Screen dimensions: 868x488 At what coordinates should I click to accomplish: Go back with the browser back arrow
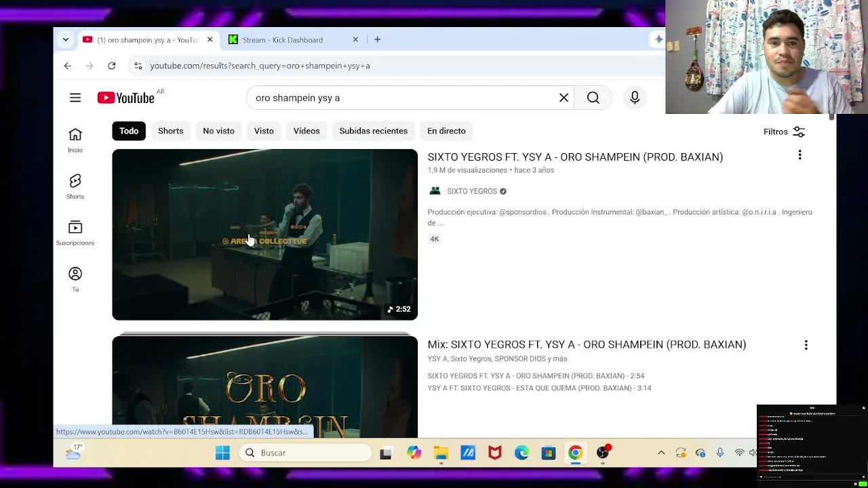(x=67, y=66)
